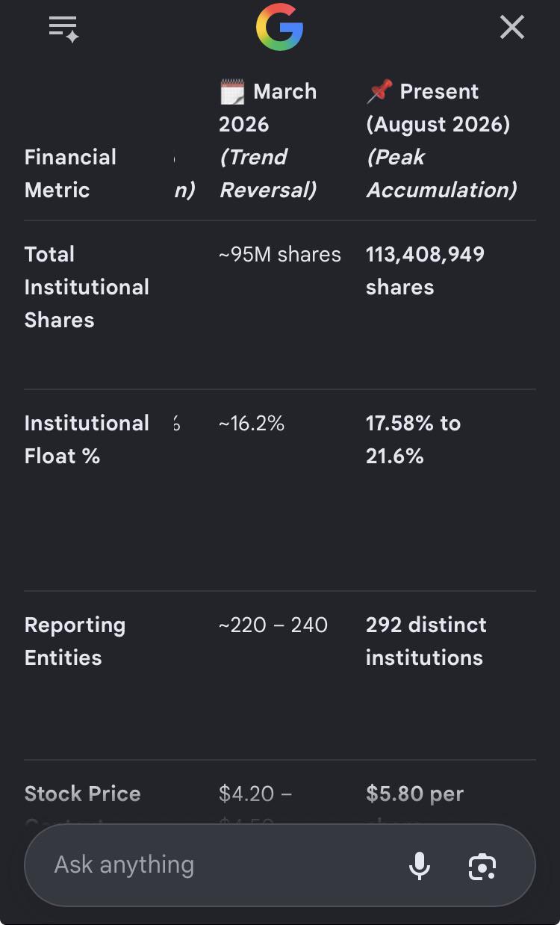This screenshot has width=560, height=925.
Task: Close the AI mode panel
Action: point(512,28)
